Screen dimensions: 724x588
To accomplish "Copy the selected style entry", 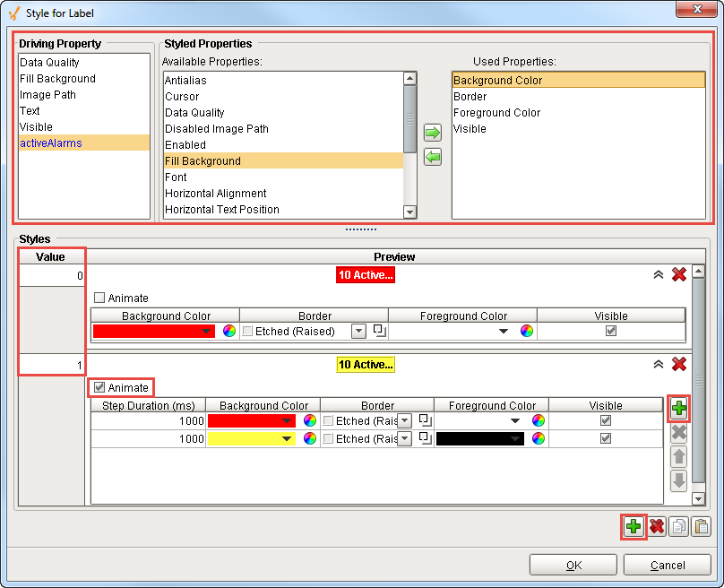I will pyautogui.click(x=678, y=527).
